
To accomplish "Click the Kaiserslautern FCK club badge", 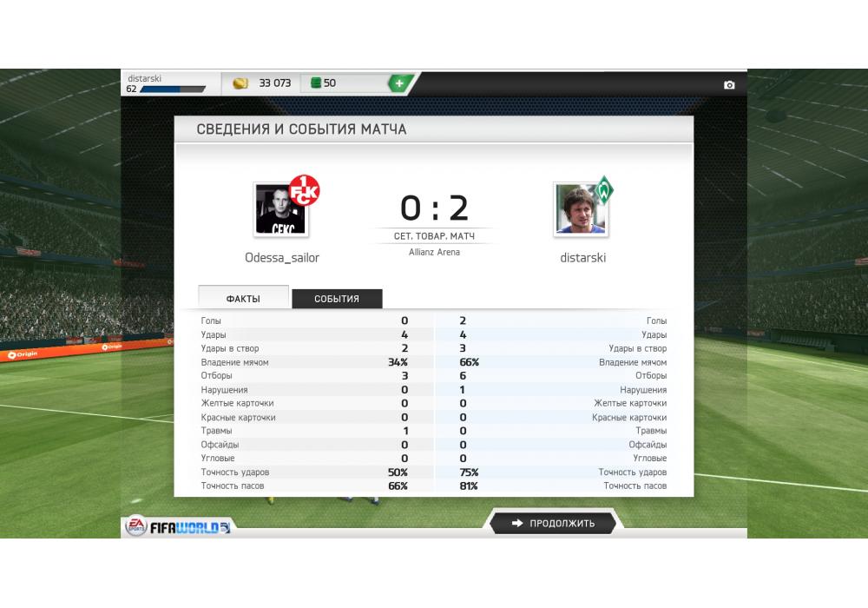I will [x=305, y=190].
